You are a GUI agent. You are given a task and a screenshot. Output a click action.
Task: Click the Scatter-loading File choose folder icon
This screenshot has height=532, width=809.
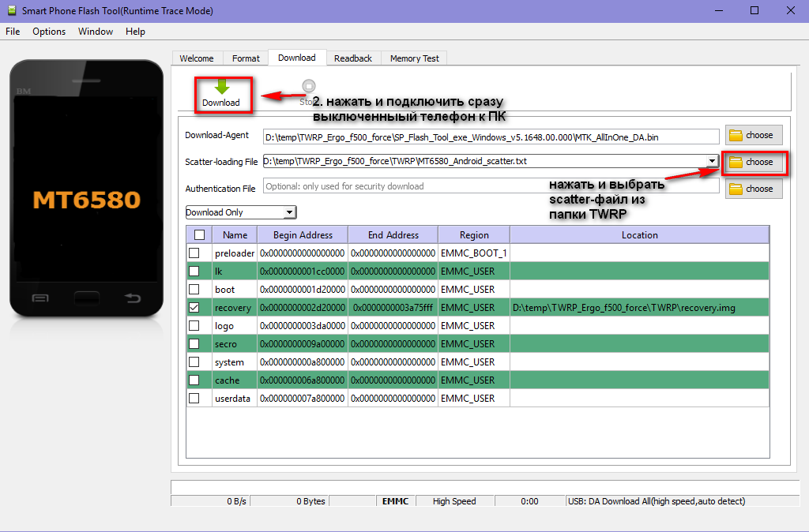(x=736, y=162)
